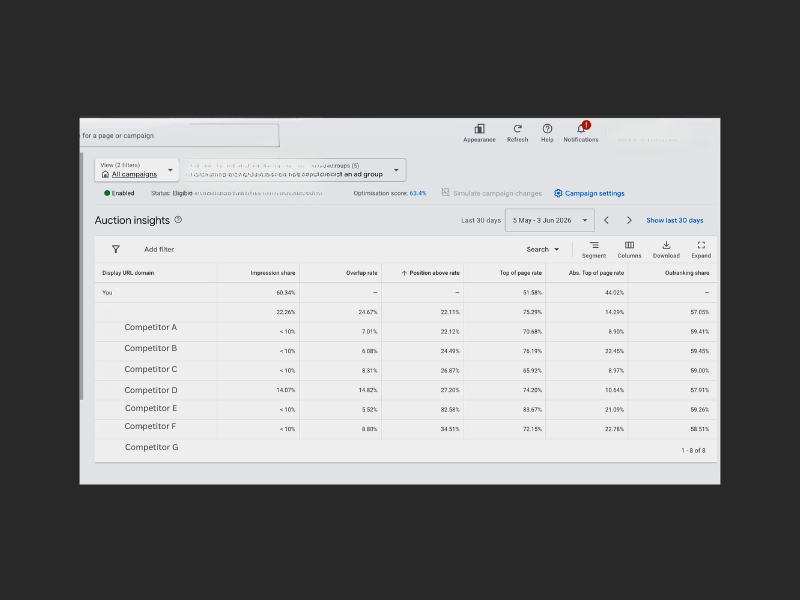
Task: Click the 24.67% overlap rate value
Action: pyautogui.click(x=368, y=312)
